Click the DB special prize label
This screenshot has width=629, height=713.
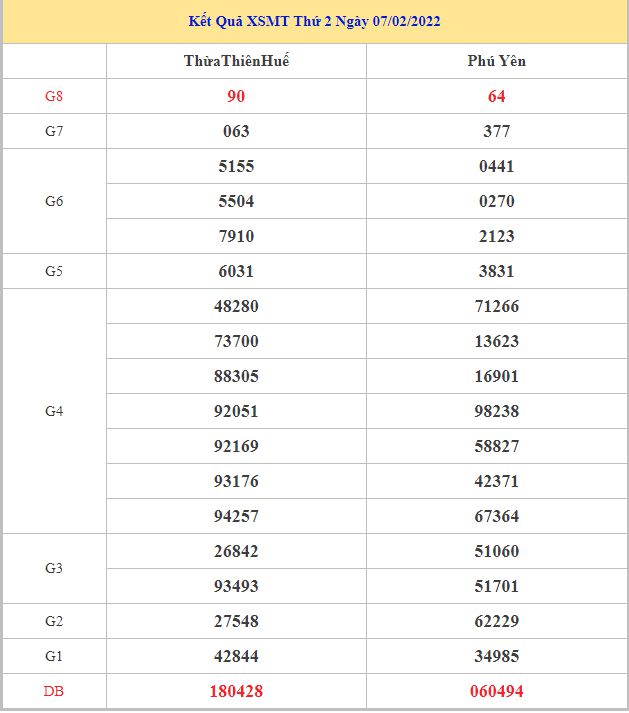coord(54,691)
